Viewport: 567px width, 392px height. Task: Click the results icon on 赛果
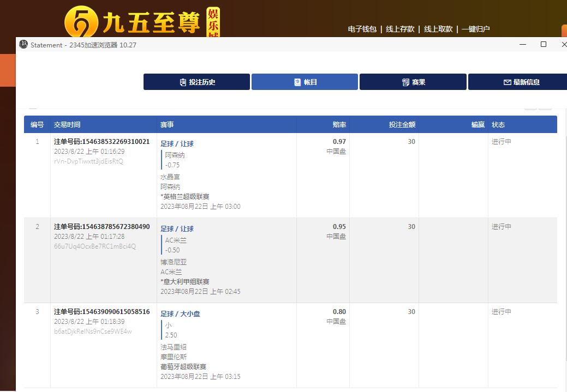405,82
